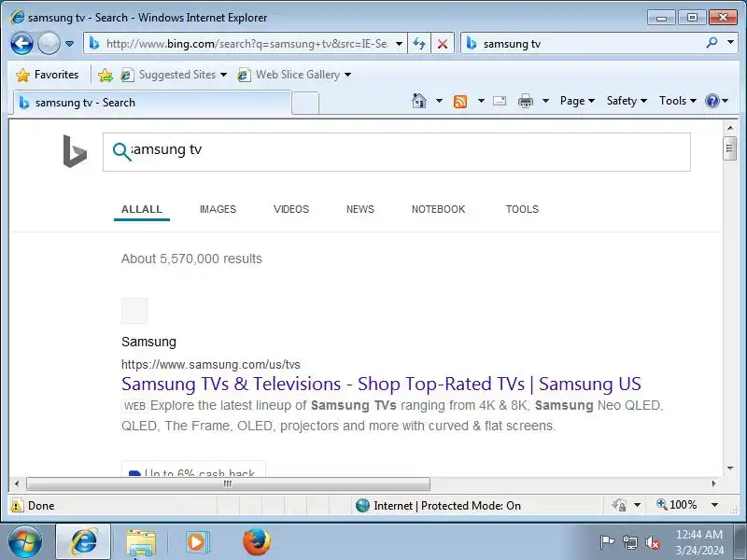Click the Add to Favorites Bar icon
The height and width of the screenshot is (560, 747).
tap(106, 75)
